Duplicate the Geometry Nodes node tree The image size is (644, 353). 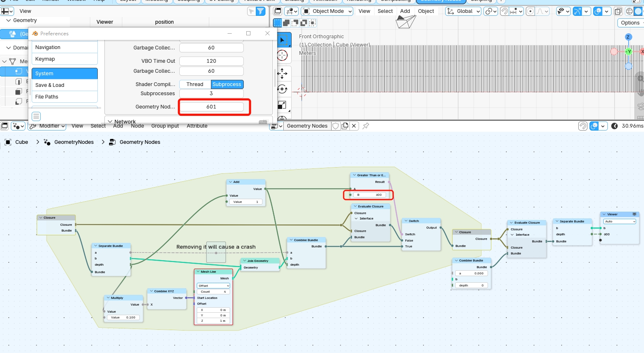345,126
